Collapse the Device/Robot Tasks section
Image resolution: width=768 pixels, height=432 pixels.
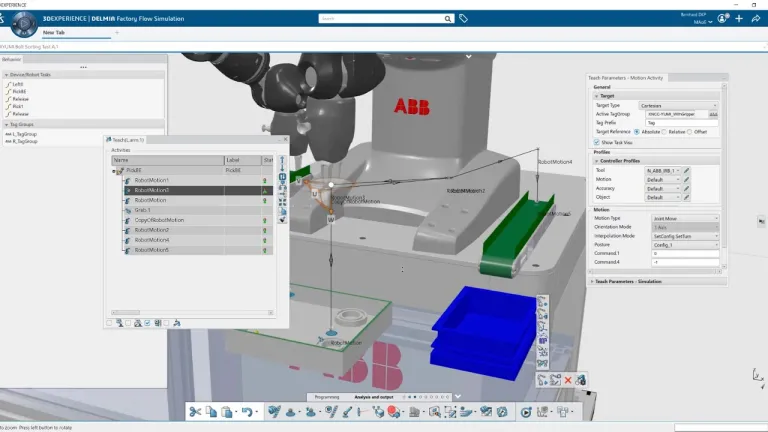(6, 75)
